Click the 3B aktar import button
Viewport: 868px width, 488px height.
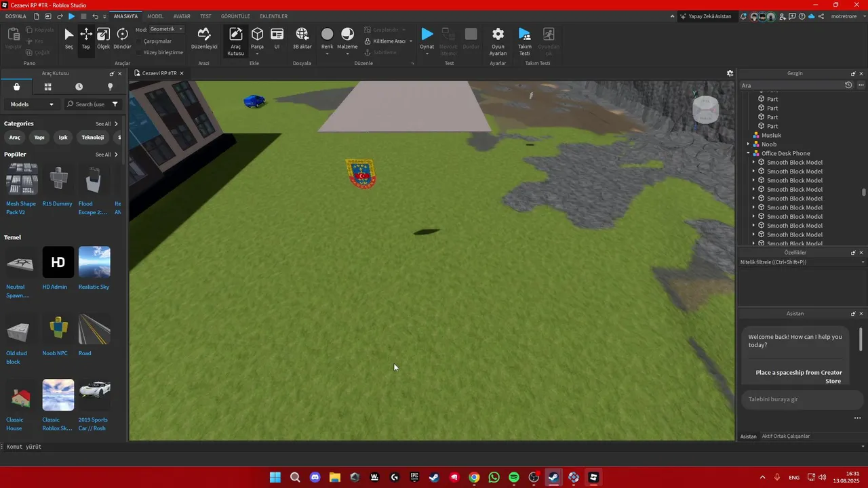click(302, 38)
